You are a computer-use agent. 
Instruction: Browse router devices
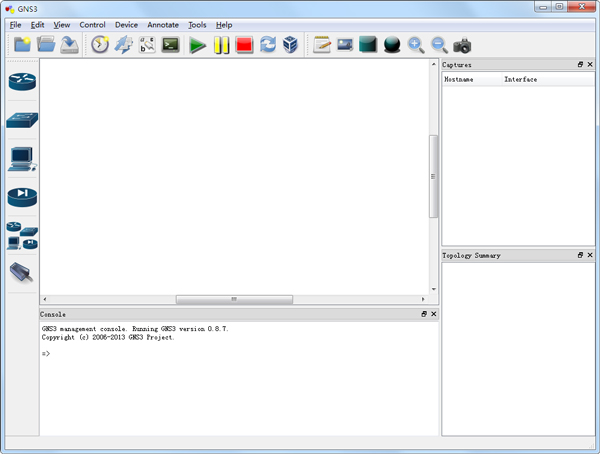(22, 82)
